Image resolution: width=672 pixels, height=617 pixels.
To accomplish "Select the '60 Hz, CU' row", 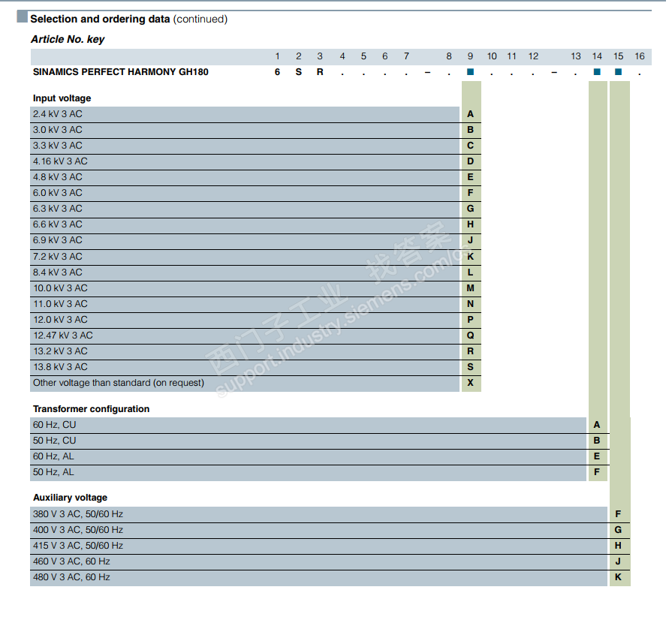I will (308, 425).
